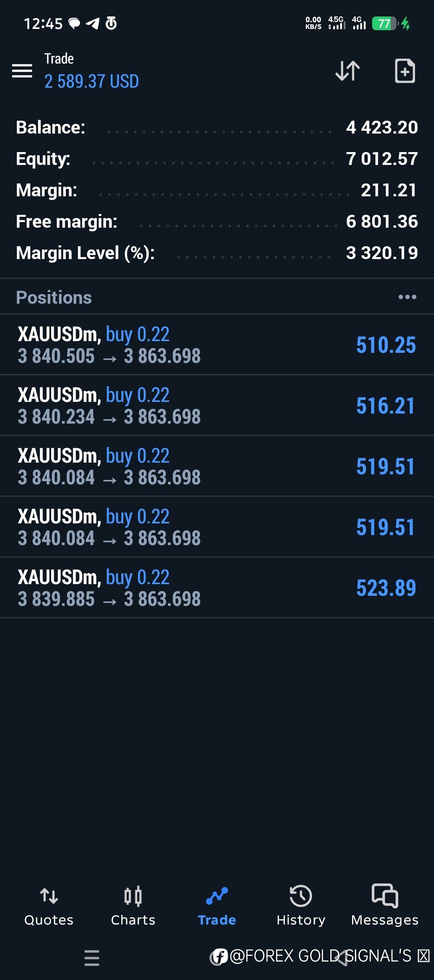Screen dimensions: 434x980
Task: Tap the Balance row showing 4 423.20
Action: pos(217,128)
